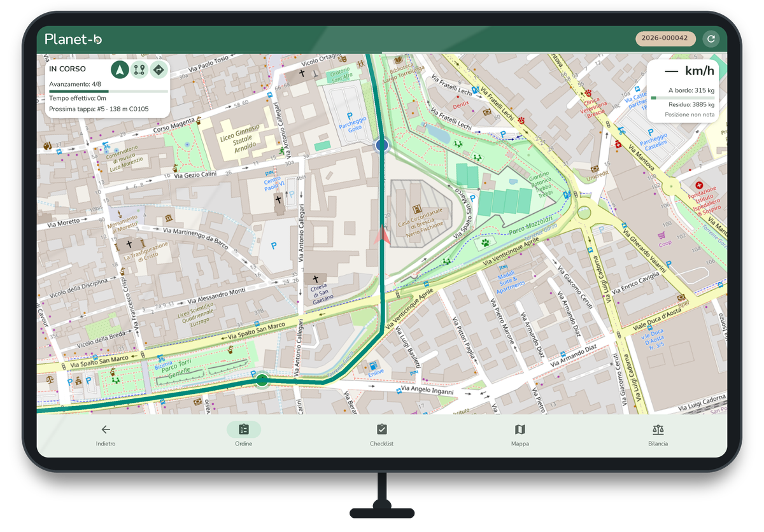Viewport: 764px width, 532px height.
Task: Click the Planet-b logo
Action: tap(73, 39)
